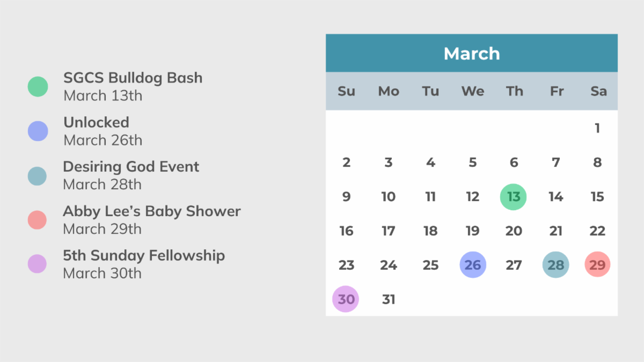Open the Desiring God Event title
This screenshot has height=362, width=644.
(x=131, y=167)
